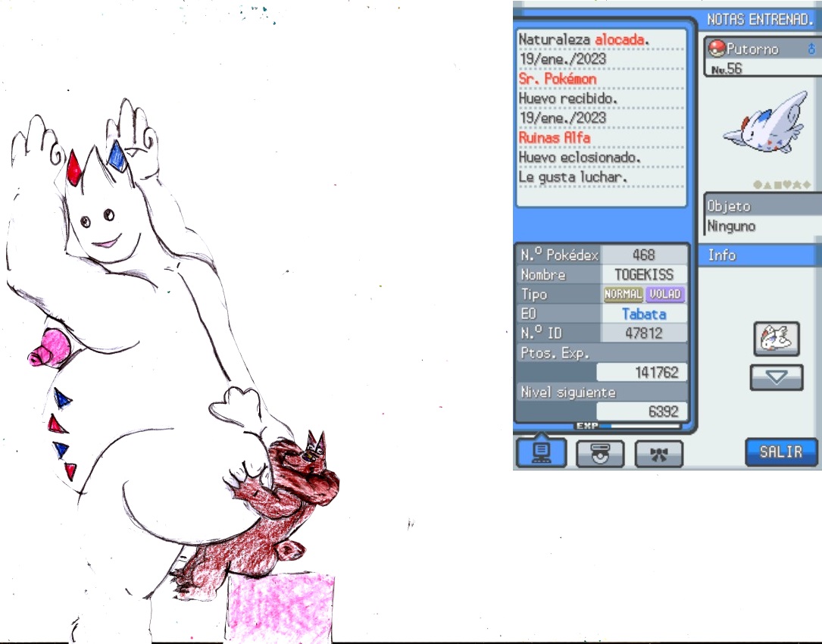The height and width of the screenshot is (644, 822).
Task: Click the date above Ruinas Alfa
Action: pyautogui.click(x=563, y=118)
